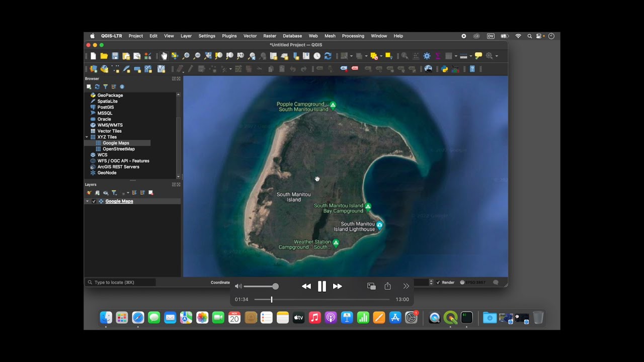644x362 pixels.
Task: Select Google Maps under XYZ Tiles
Action: coord(116,143)
